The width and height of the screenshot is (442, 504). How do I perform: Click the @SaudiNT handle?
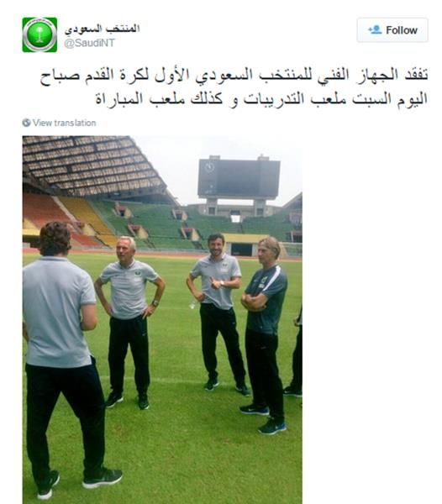(x=89, y=43)
